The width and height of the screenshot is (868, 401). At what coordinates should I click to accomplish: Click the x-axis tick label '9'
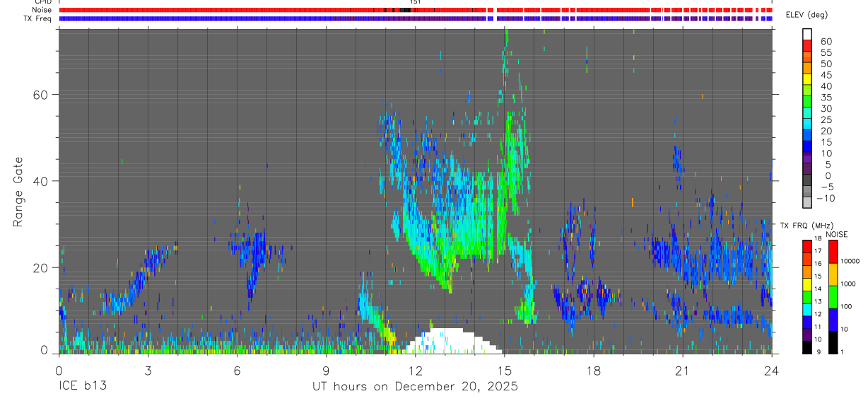326,370
